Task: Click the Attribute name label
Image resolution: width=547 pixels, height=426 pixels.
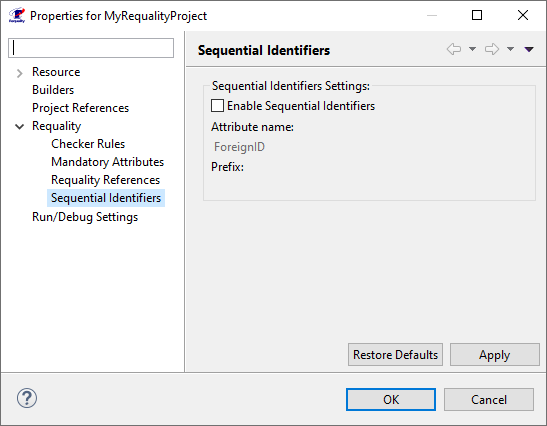Action: pyautogui.click(x=252, y=127)
